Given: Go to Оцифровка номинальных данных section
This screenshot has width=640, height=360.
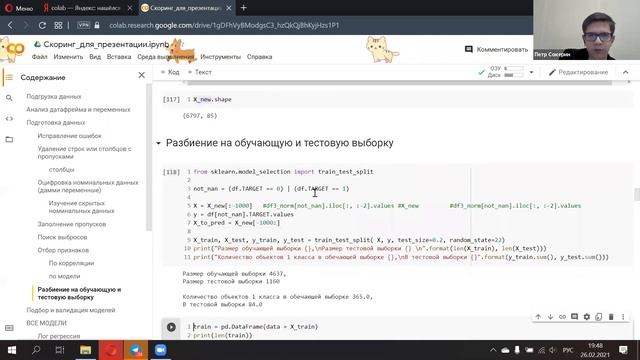Looking at the screenshot, I should [88, 186].
